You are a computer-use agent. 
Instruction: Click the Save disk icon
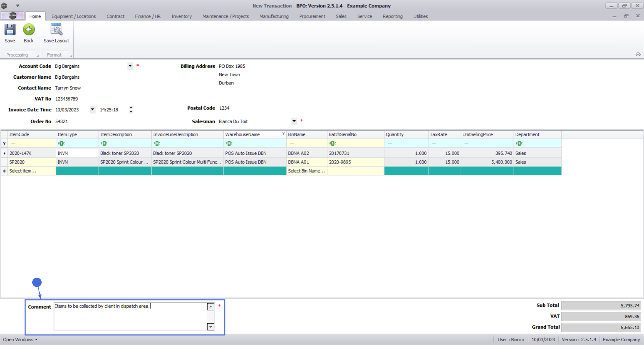10,30
